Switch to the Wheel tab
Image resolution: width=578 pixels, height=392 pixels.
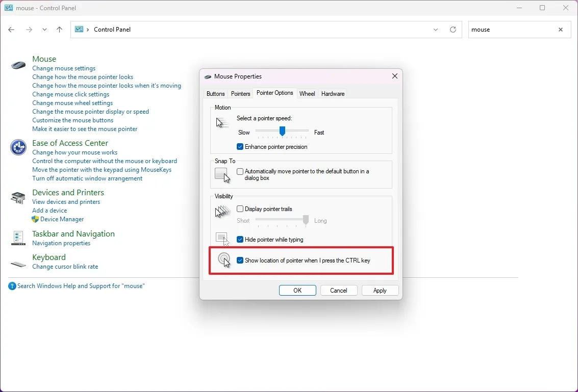tap(307, 93)
